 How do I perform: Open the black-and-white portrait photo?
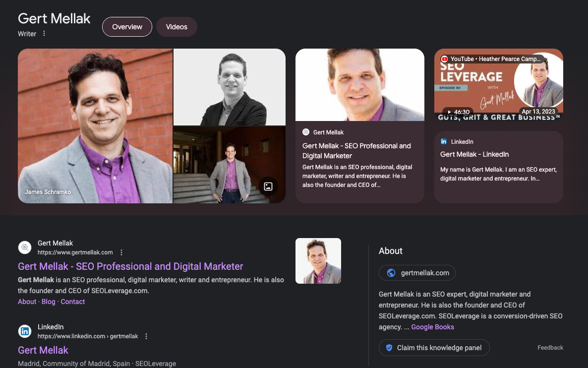pyautogui.click(x=230, y=87)
